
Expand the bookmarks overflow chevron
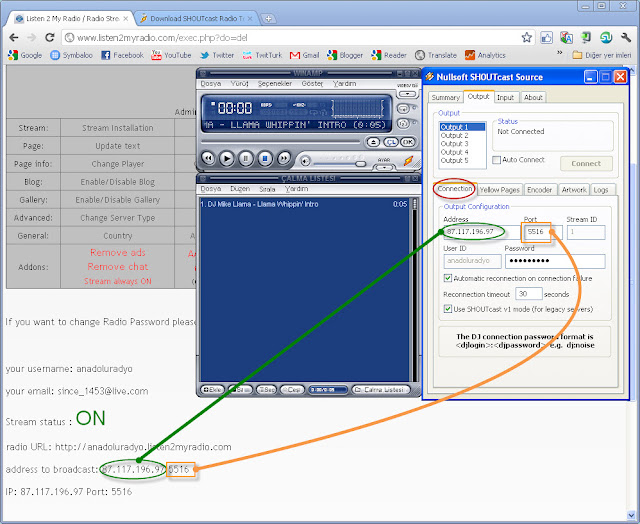tap(560, 53)
